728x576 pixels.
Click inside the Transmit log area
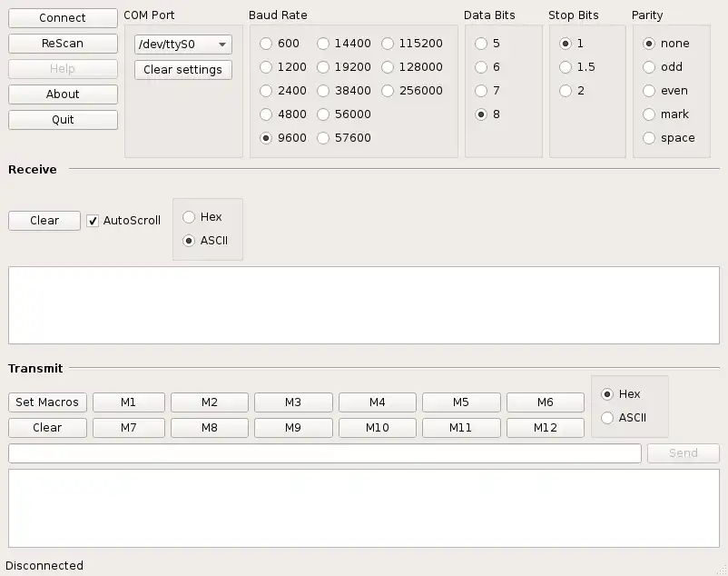(x=364, y=508)
